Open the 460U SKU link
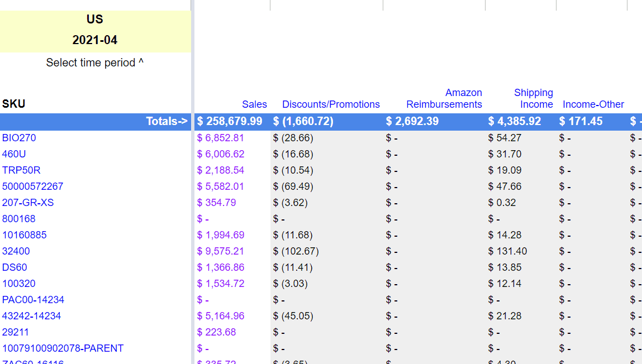The image size is (642, 364). (14, 154)
